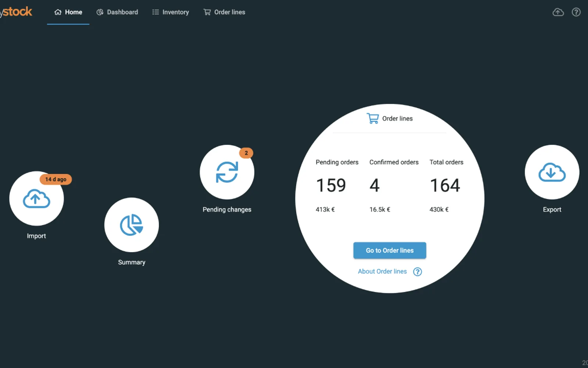Click help icon beside About Order lines

[417, 272]
